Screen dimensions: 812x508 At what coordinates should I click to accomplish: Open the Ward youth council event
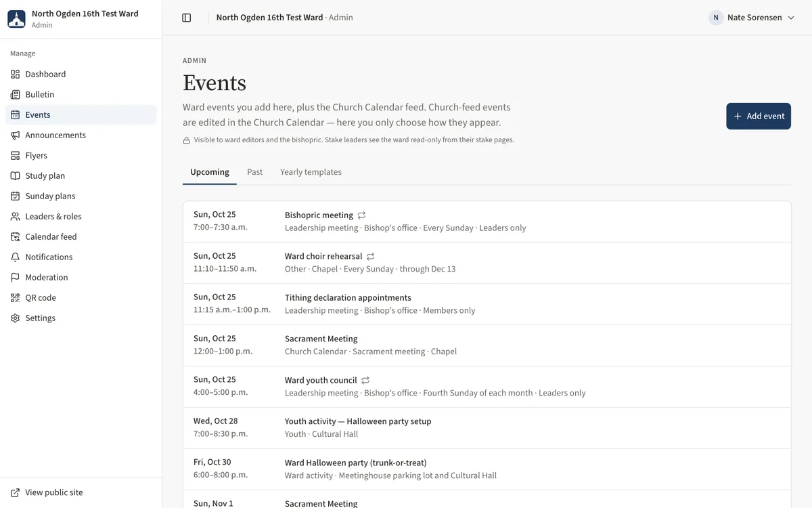point(487,387)
